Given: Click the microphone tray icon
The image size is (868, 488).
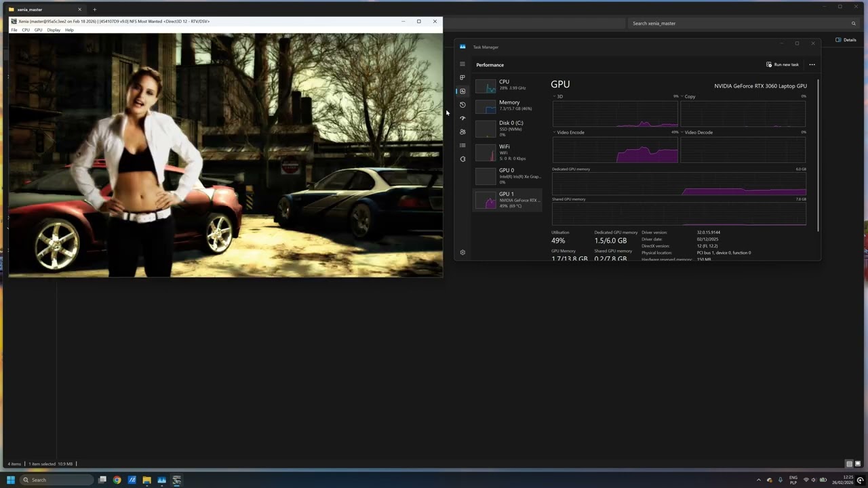Looking at the screenshot, I should (x=780, y=480).
